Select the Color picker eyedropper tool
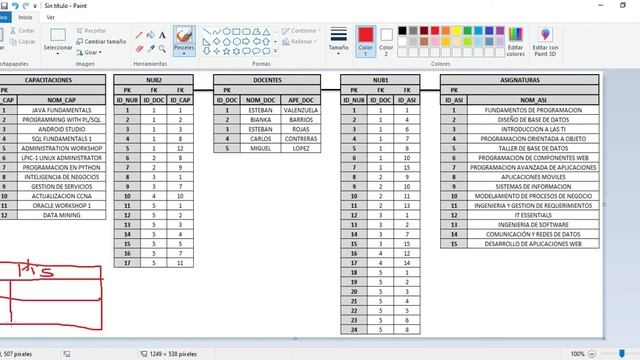 pos(151,49)
